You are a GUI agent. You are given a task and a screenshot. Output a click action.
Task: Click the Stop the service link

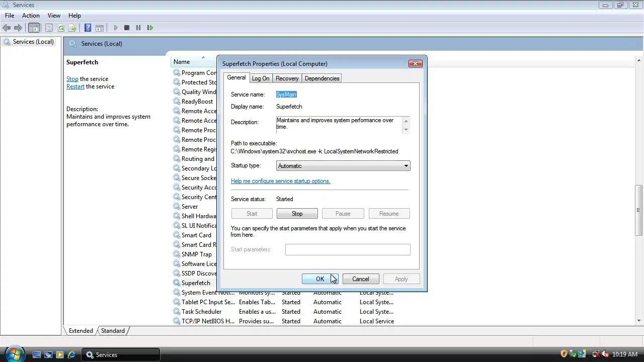coord(72,79)
